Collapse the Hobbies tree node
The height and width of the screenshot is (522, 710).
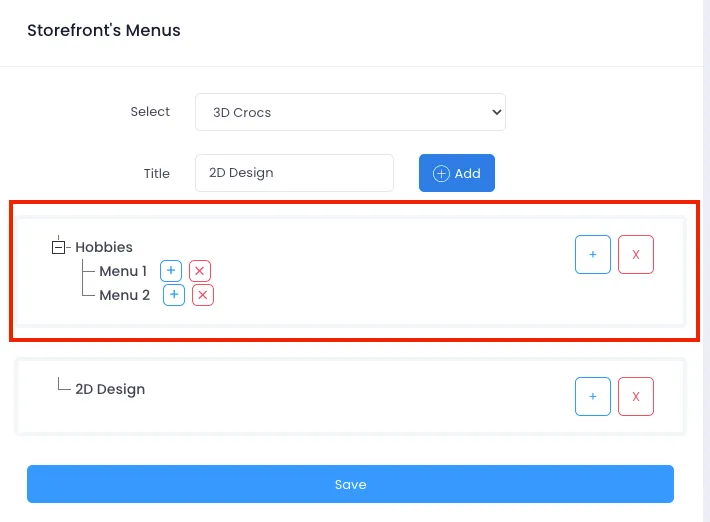point(58,247)
